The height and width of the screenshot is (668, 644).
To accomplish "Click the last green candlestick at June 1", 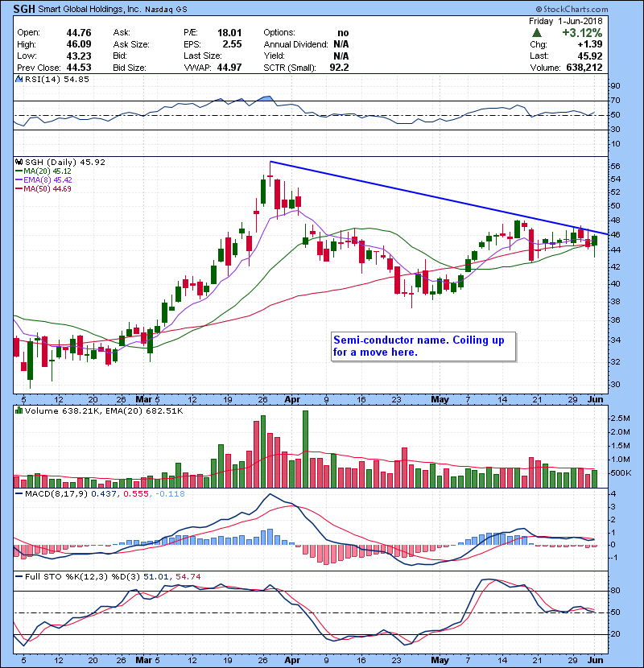I will point(595,241).
